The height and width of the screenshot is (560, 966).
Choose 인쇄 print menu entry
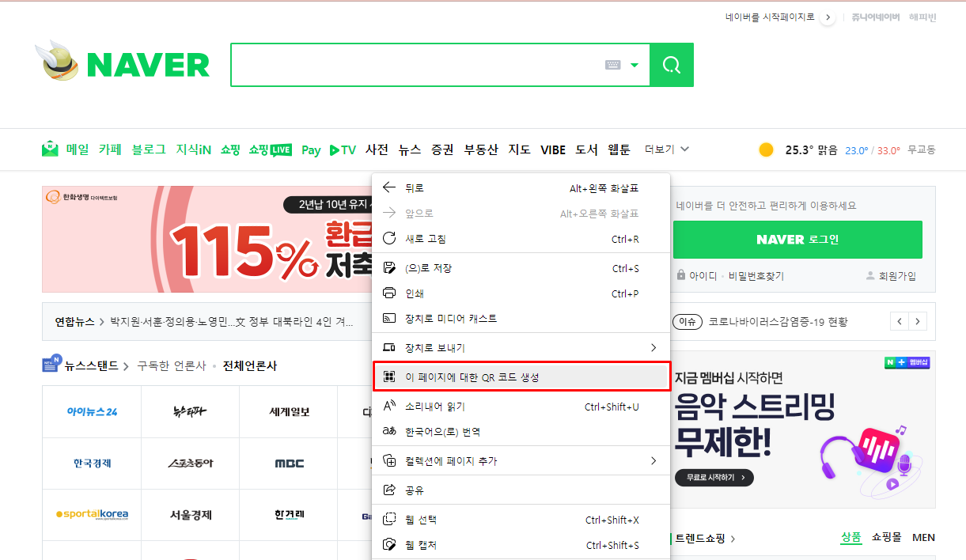[521, 293]
